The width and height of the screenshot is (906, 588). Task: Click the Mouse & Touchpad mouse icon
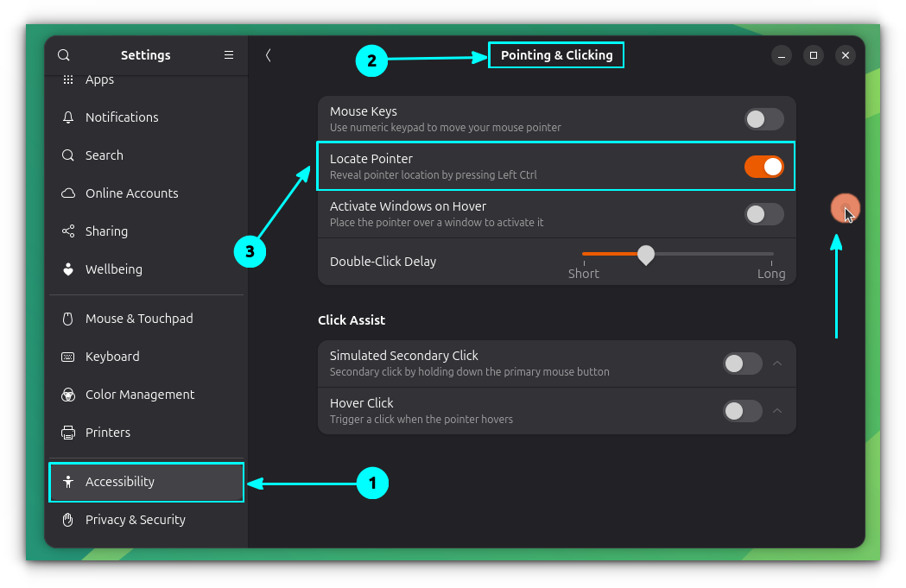pyautogui.click(x=68, y=319)
